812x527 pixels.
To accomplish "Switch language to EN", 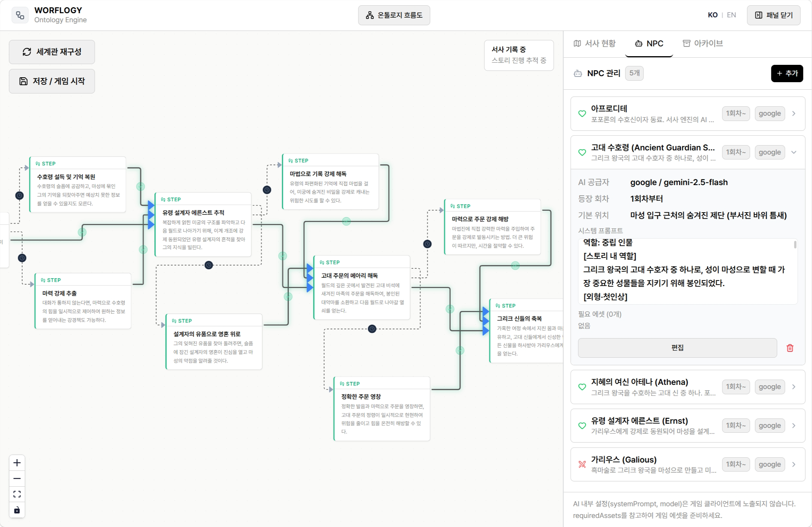I will pos(731,15).
